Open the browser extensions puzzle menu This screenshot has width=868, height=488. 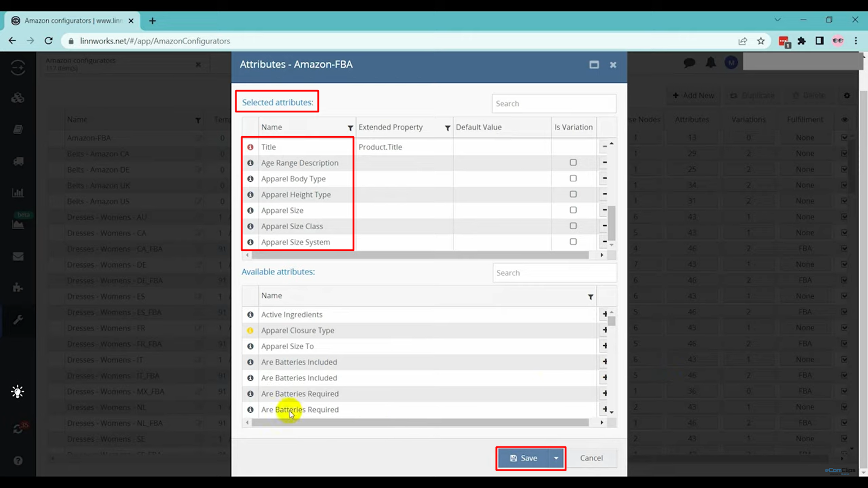[x=802, y=41]
